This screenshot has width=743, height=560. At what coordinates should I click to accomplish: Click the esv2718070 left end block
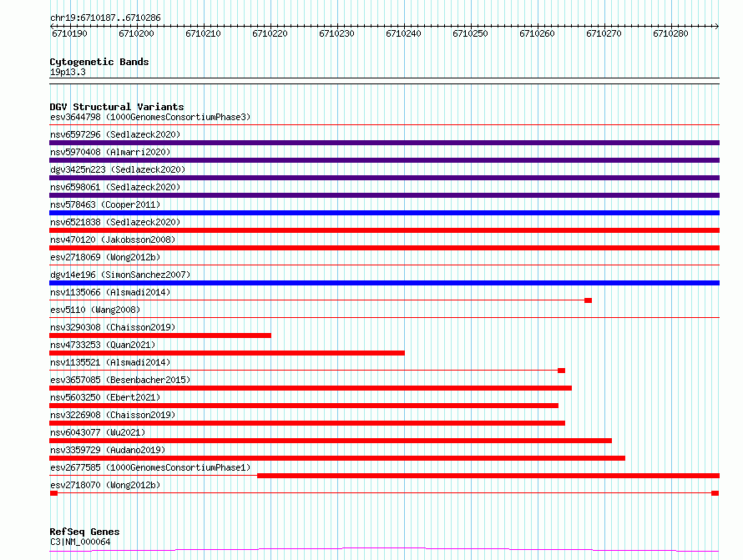coord(53,493)
